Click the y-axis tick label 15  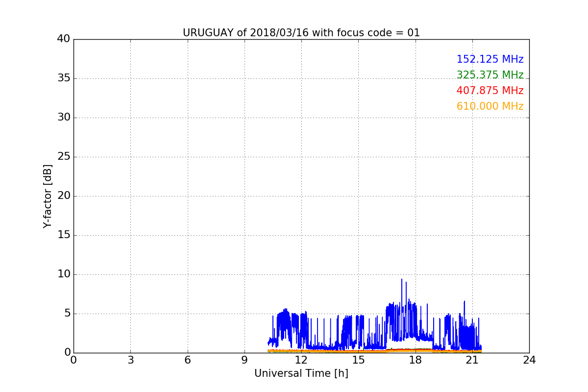point(64,235)
